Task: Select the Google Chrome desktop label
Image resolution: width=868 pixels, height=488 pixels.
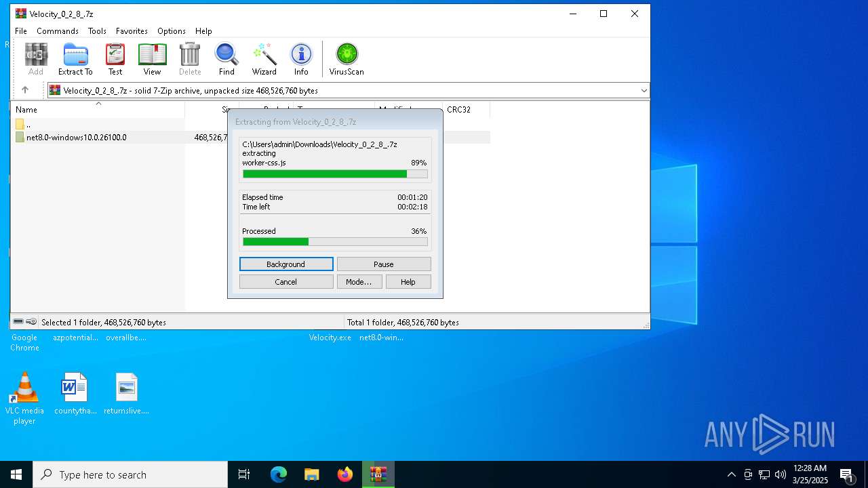Action: [x=24, y=342]
